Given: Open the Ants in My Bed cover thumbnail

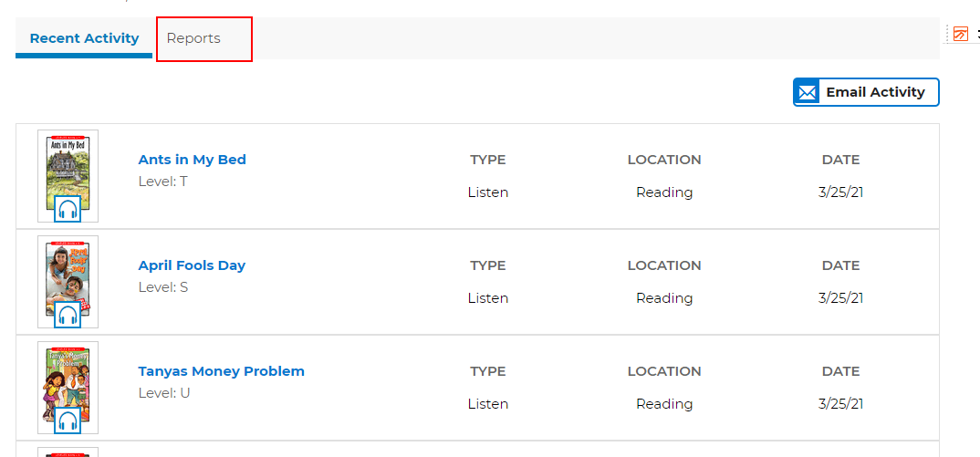Looking at the screenshot, I should point(68,176).
